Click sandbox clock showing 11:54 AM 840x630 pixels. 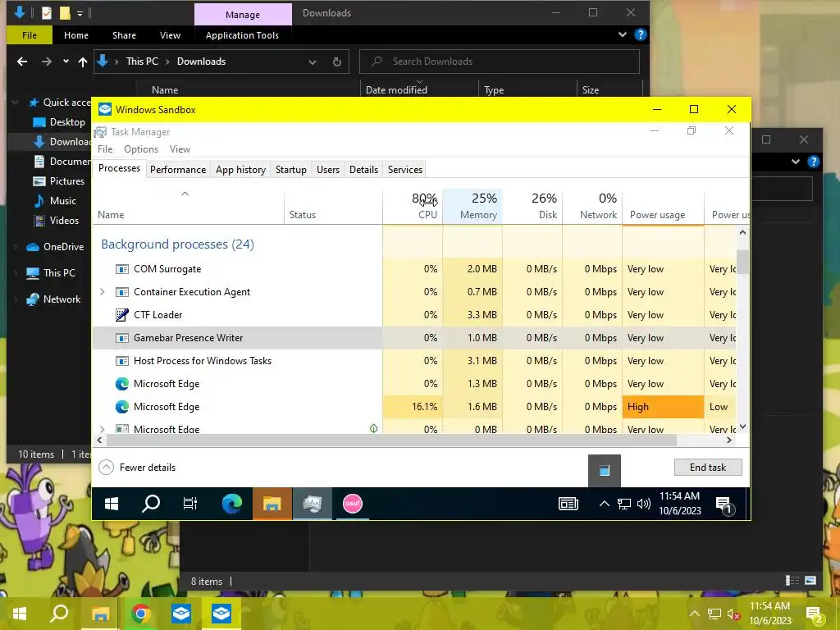(680, 503)
